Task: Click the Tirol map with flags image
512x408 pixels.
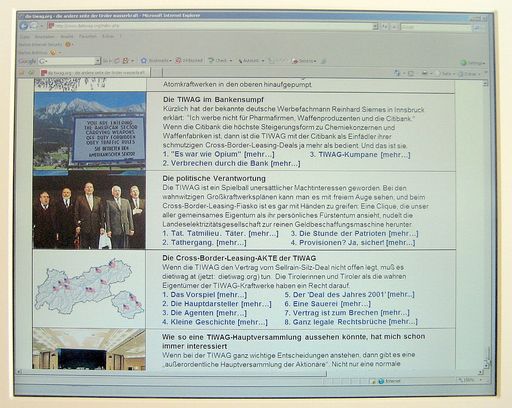Action: 89,289
